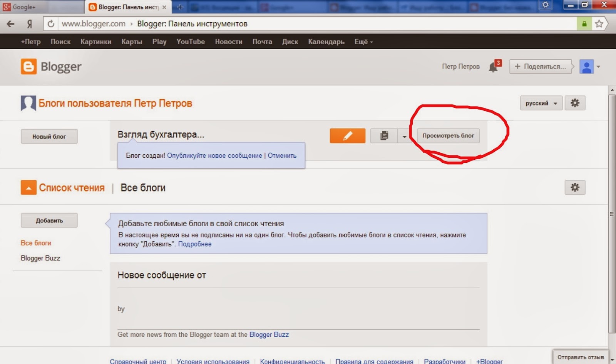Expand the Ещё more menu

pos(364,42)
